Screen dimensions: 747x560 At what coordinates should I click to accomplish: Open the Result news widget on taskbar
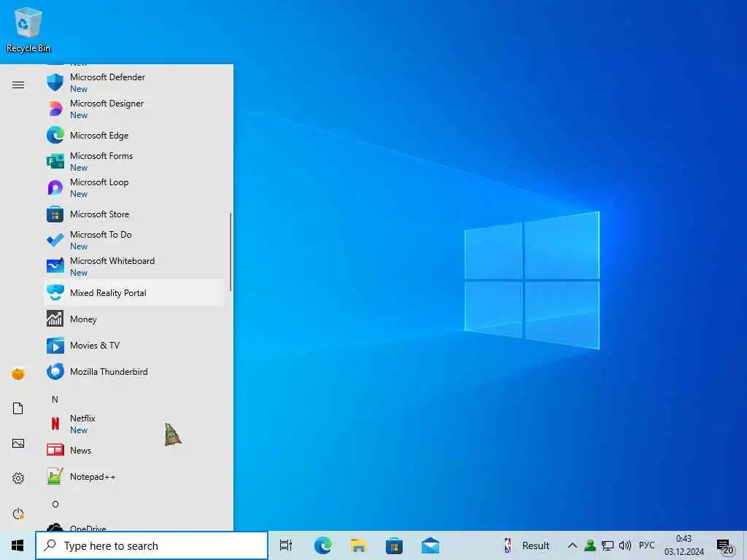[527, 545]
